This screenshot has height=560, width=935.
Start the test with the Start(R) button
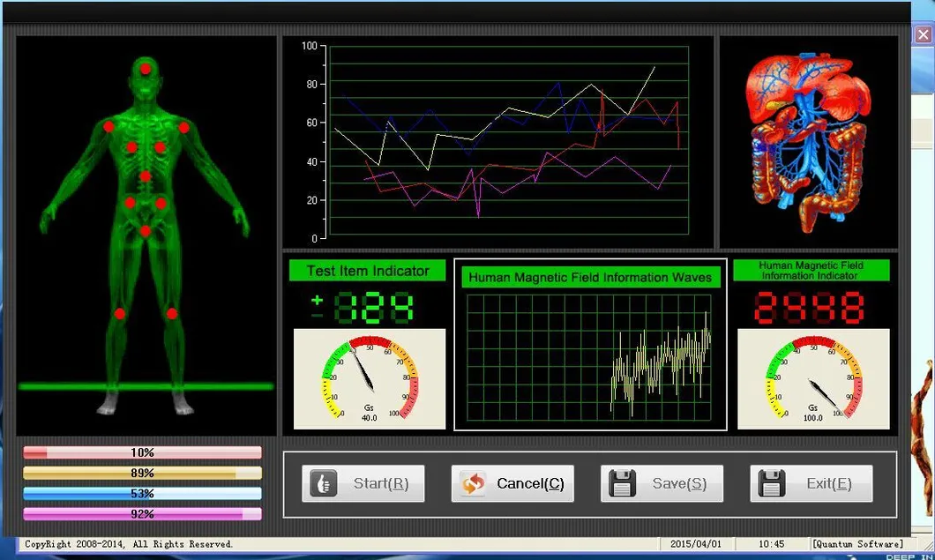click(363, 483)
